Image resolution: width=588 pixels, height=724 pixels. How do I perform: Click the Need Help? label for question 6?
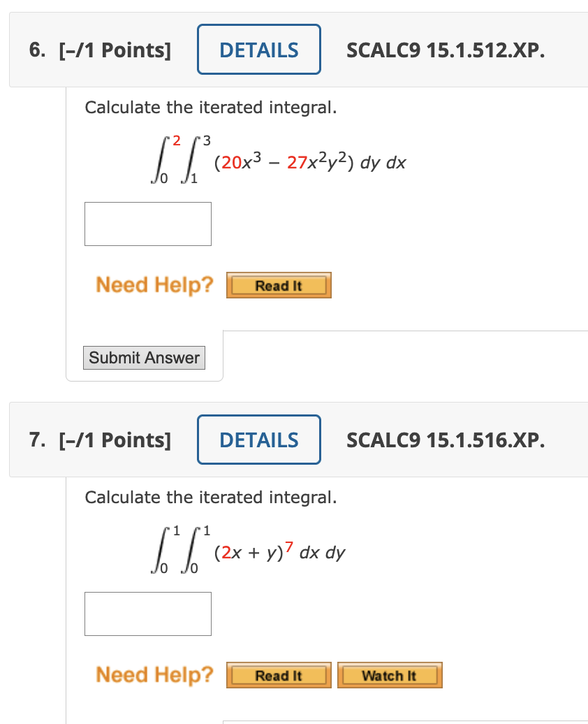pos(154,284)
